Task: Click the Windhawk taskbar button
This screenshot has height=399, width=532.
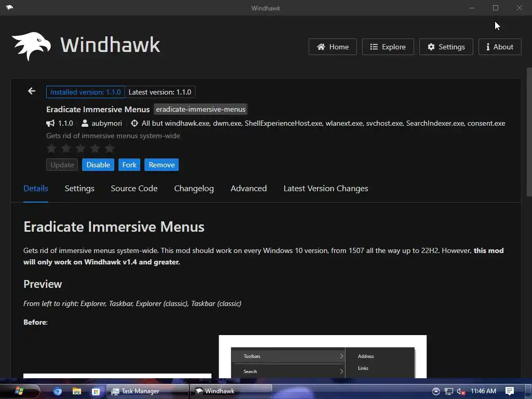Action: [x=231, y=391]
